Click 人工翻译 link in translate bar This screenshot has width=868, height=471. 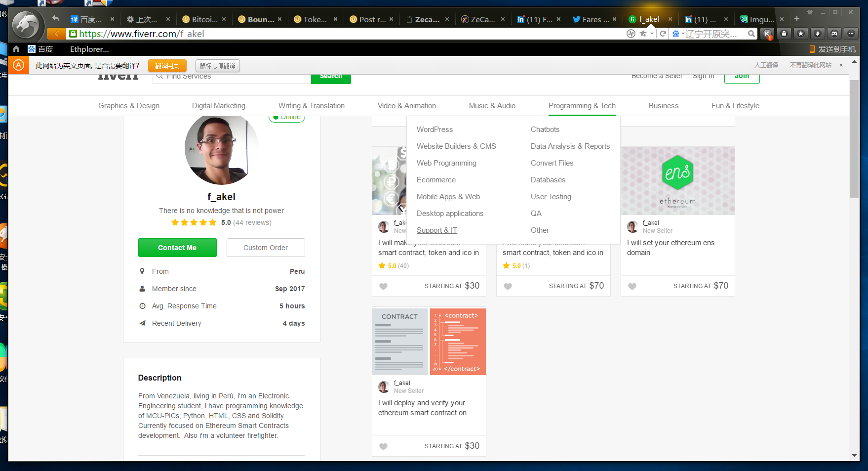coord(766,65)
